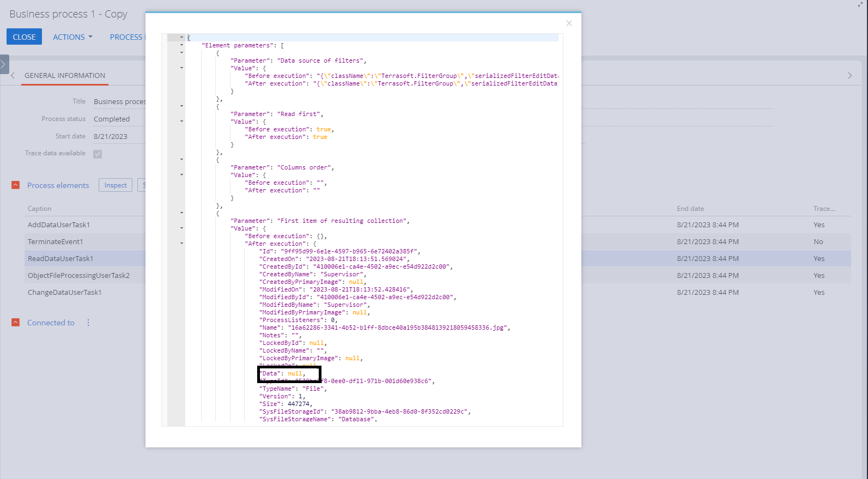This screenshot has height=479, width=868.
Task: Click the "First item of resulting collection" line
Action: point(320,221)
